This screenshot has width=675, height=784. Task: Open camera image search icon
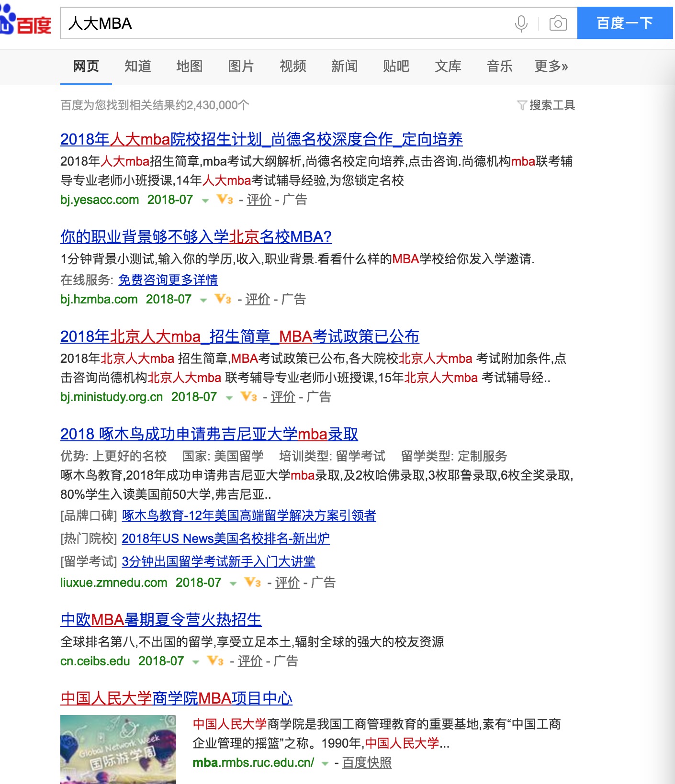pyautogui.click(x=558, y=23)
